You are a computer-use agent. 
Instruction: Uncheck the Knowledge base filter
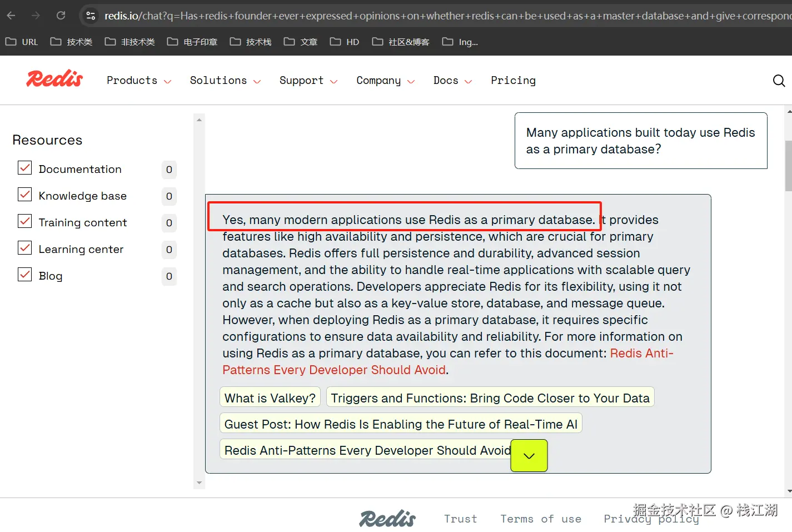tap(25, 195)
